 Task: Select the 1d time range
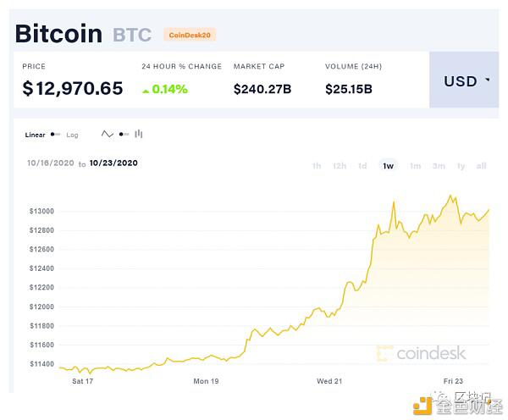(x=362, y=166)
